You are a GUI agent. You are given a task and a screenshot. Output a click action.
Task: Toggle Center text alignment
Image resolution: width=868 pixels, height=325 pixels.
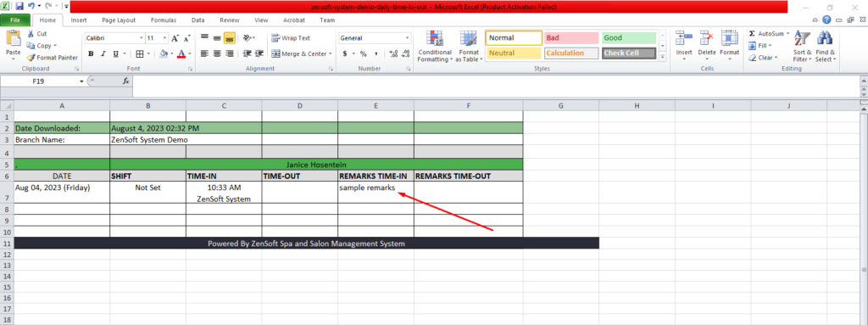pyautogui.click(x=217, y=53)
